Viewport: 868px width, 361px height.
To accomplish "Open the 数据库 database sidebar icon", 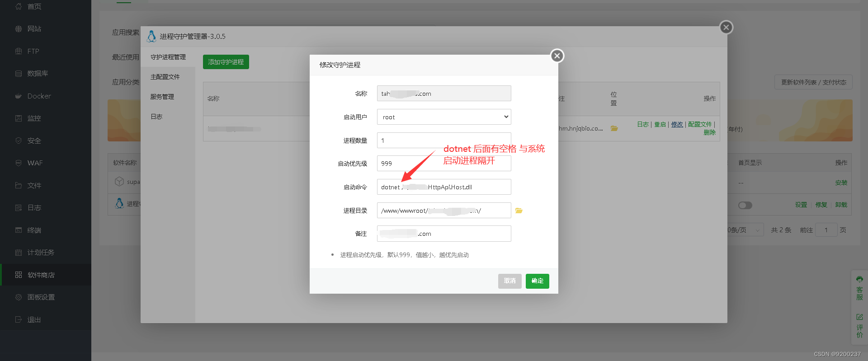I will (19, 74).
